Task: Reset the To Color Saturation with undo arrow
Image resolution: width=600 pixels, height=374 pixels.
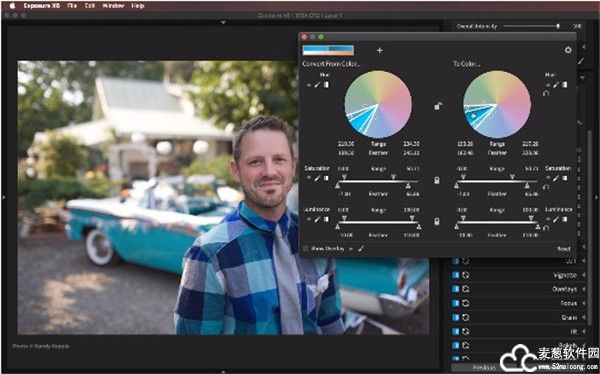Action: coord(546,186)
